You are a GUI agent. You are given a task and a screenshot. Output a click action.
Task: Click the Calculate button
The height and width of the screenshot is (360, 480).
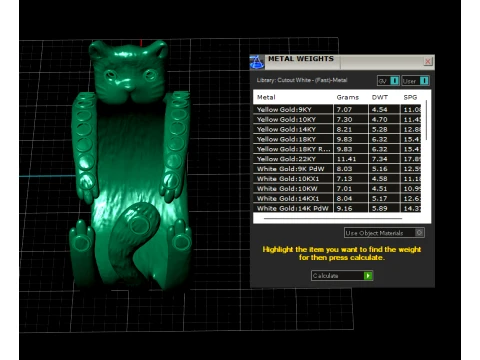click(342, 276)
